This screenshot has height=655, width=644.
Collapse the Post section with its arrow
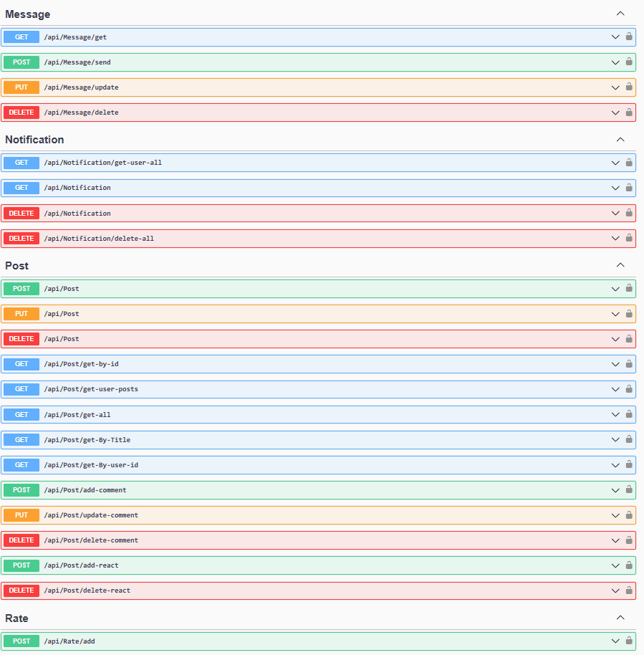620,265
